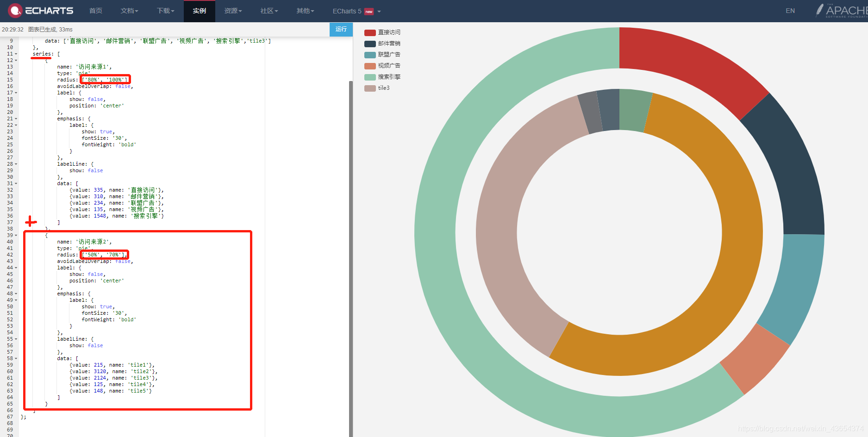
Task: Collapse code fold arrow at line 31
Action: pos(16,183)
